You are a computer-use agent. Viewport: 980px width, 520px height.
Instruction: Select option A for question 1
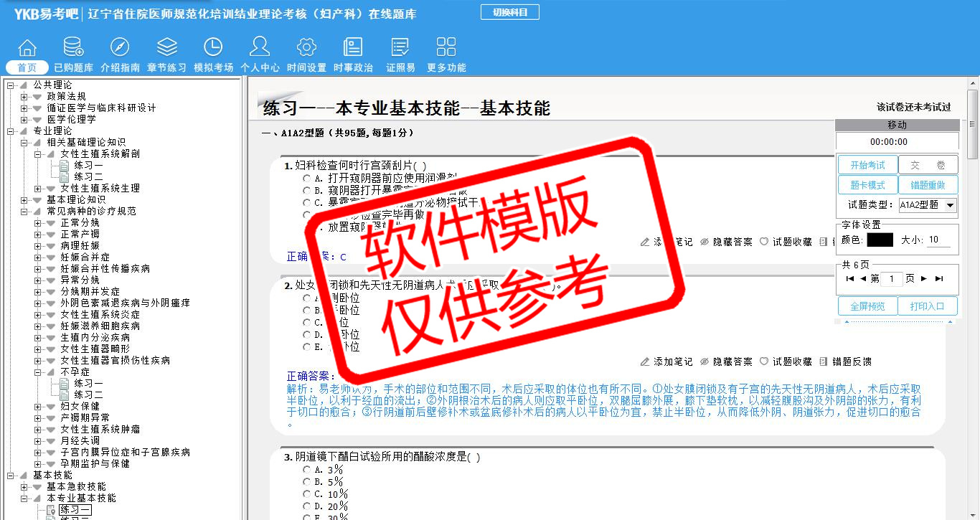point(307,178)
